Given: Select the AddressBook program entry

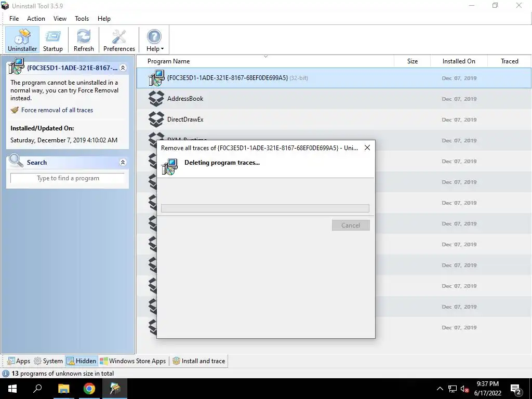Looking at the screenshot, I should click(x=334, y=99).
